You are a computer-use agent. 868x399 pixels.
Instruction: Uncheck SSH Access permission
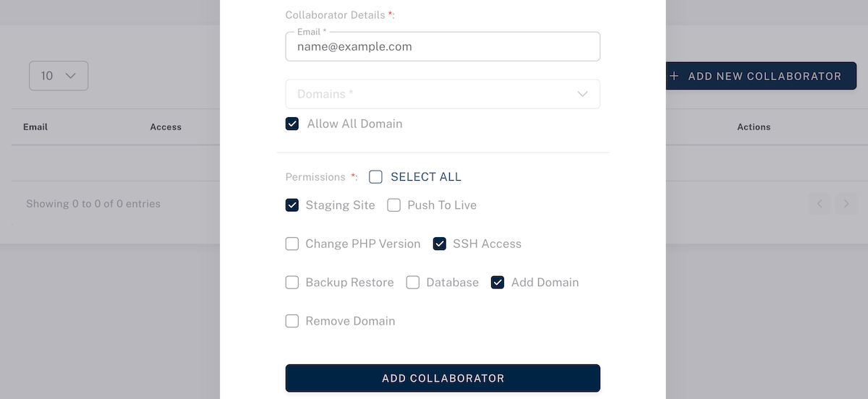(x=440, y=244)
